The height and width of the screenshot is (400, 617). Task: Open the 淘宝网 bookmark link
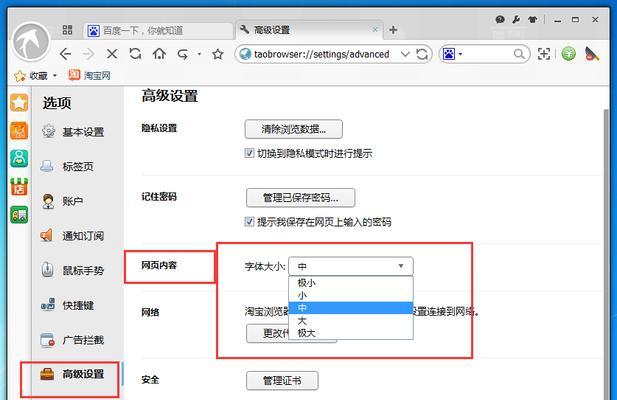click(90, 75)
